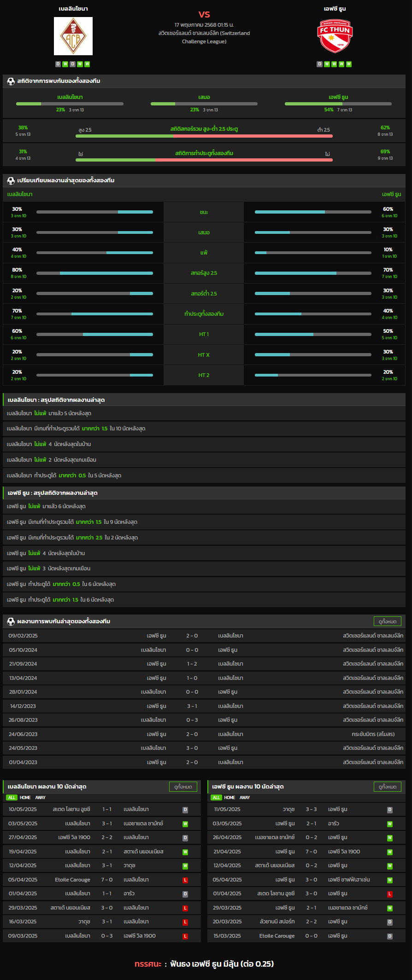Click D badge on 15/03/2025 Etoile Carouge 0-0 row
The height and width of the screenshot is (980, 412).
click(x=390, y=936)
